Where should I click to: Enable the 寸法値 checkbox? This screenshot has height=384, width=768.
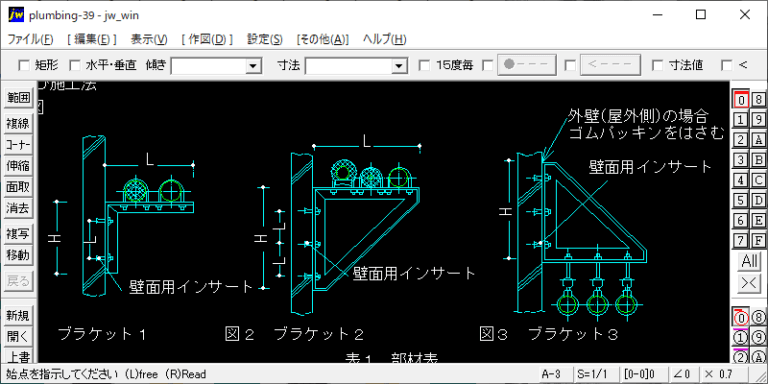tap(658, 65)
